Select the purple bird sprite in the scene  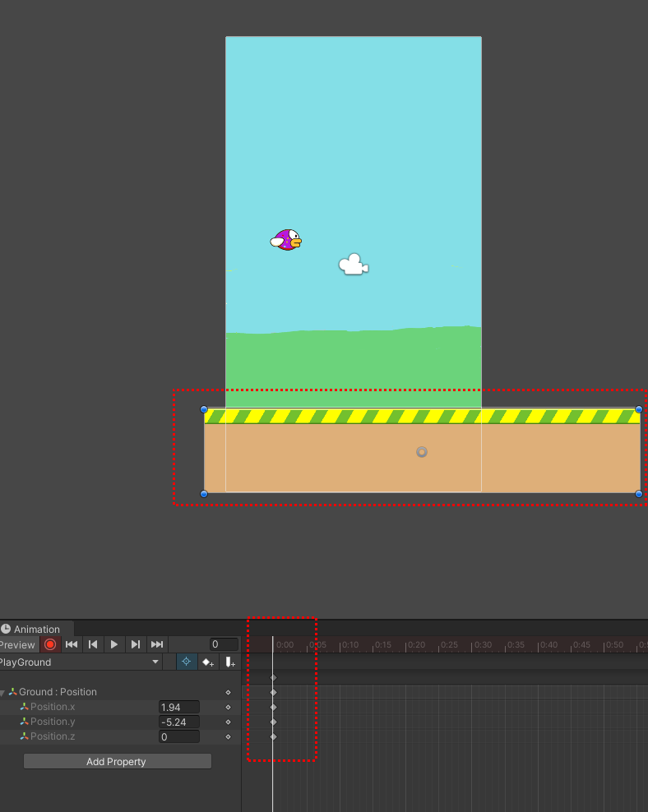[286, 240]
